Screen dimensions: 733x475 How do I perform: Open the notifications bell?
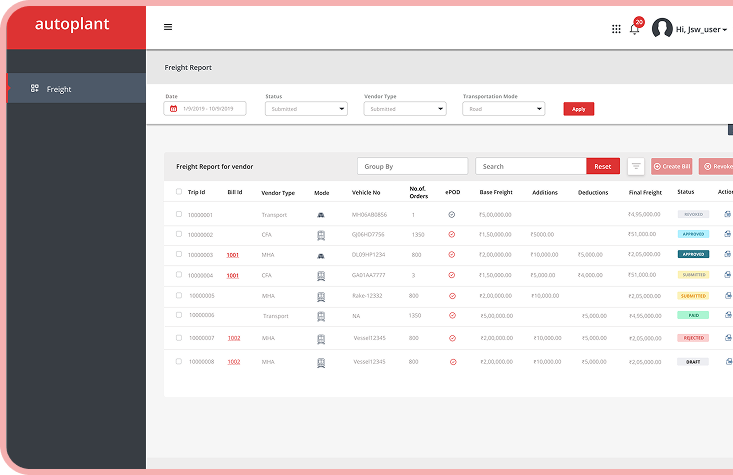[635, 29]
